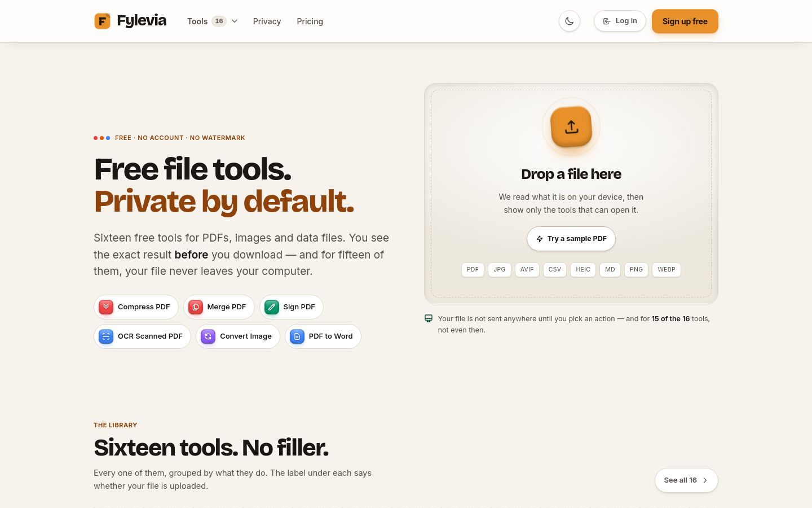The width and height of the screenshot is (812, 508).
Task: Open OCR Scanned PDF tool
Action: pyautogui.click(x=142, y=336)
